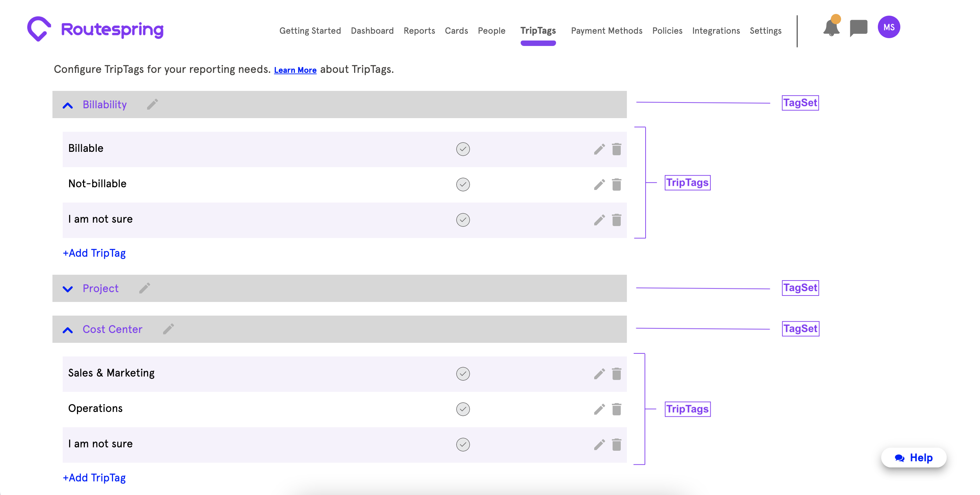Open the Dashboard tab
Screen dimensions: 980x495
point(372,30)
